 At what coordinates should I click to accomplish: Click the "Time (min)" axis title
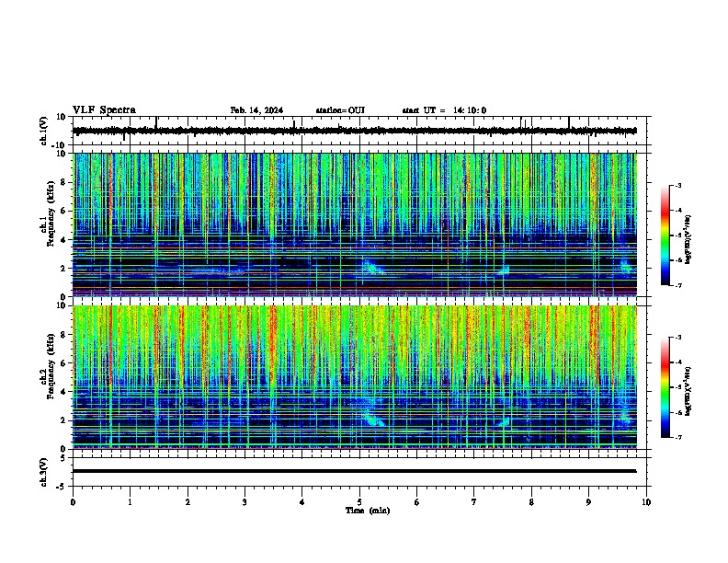coord(368,511)
